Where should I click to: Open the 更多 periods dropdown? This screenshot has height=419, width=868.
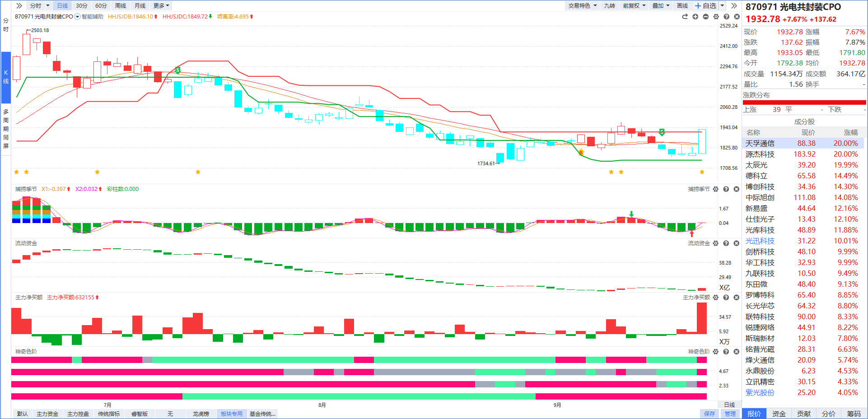161,5
